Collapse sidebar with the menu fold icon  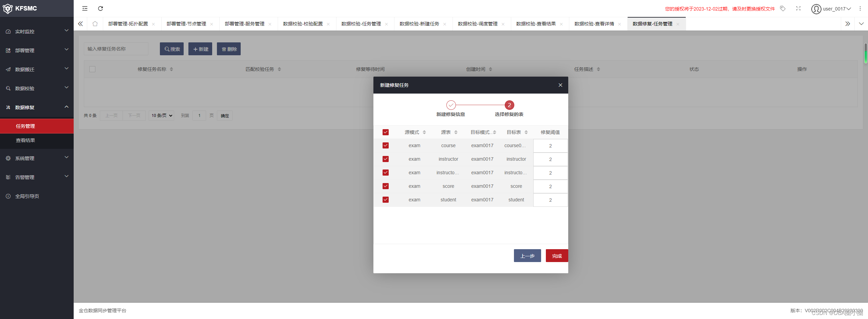pyautogui.click(x=85, y=8)
